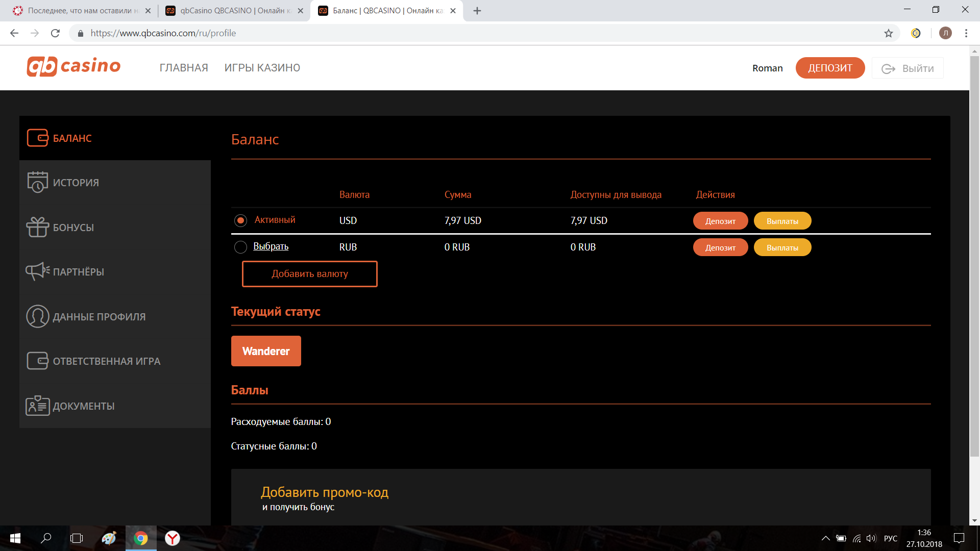Click the qb casino logo
The height and width of the screenshot is (551, 980).
coord(74,66)
